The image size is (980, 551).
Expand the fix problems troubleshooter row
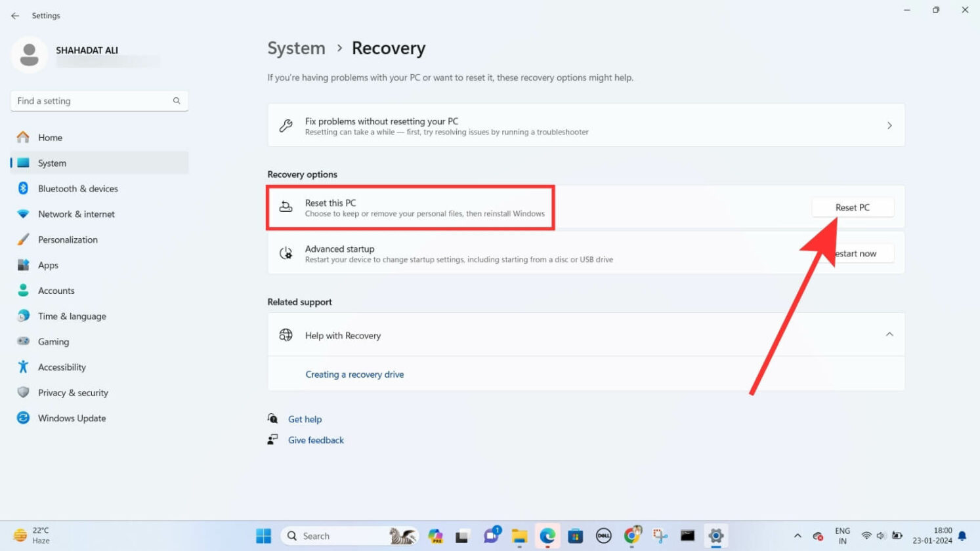(890, 125)
